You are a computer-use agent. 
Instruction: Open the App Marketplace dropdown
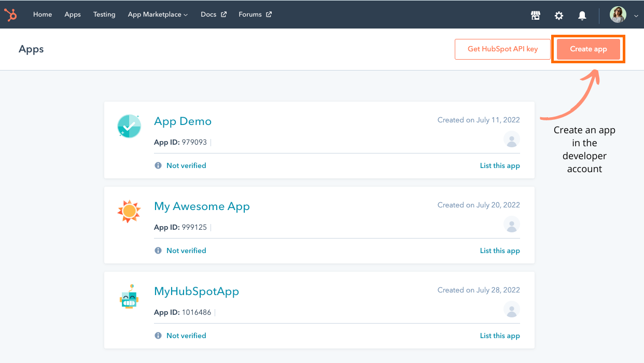click(158, 15)
